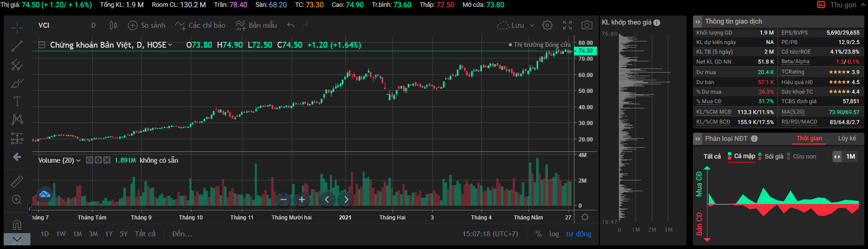Click the VCI symbol search field

click(x=44, y=25)
